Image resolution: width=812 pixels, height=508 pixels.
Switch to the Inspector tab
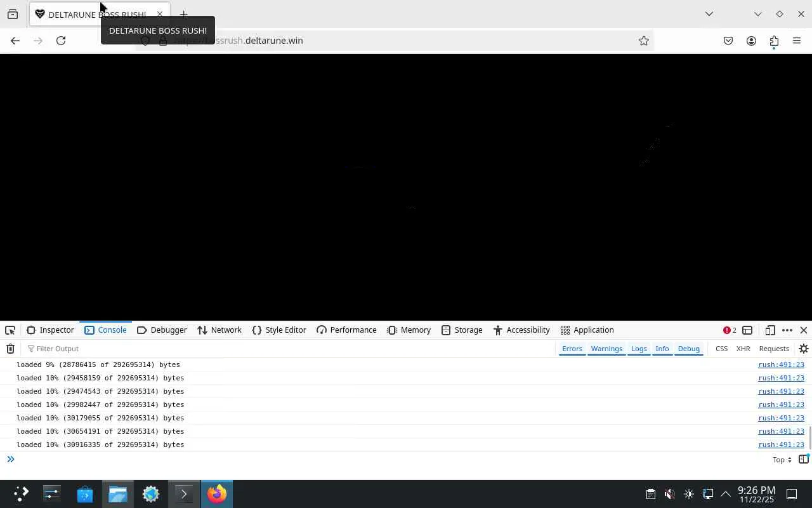[51, 330]
